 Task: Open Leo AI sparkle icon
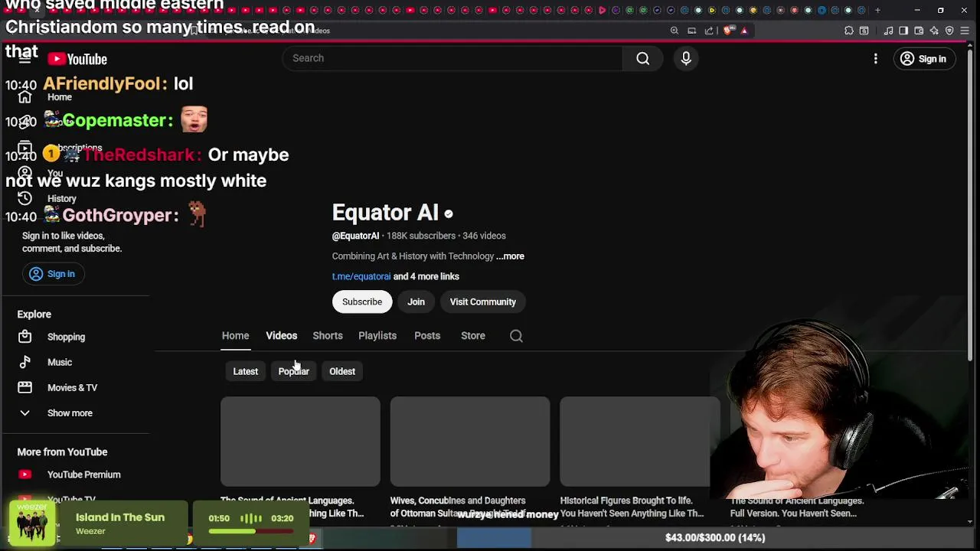pos(934,31)
